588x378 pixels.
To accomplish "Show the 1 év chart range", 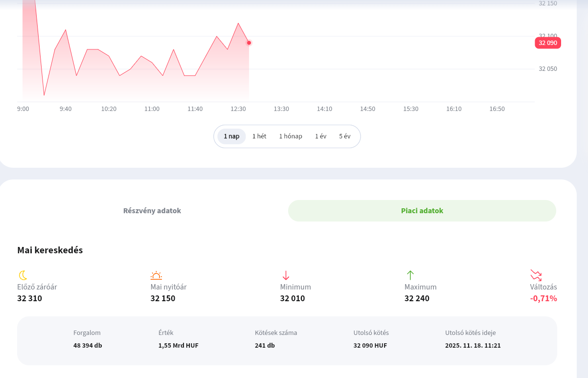I will (x=321, y=136).
